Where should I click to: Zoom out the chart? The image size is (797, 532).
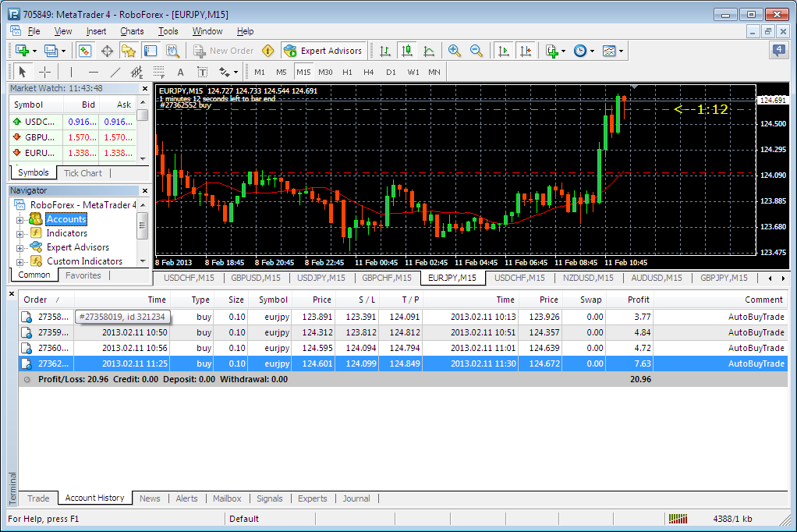click(x=476, y=51)
